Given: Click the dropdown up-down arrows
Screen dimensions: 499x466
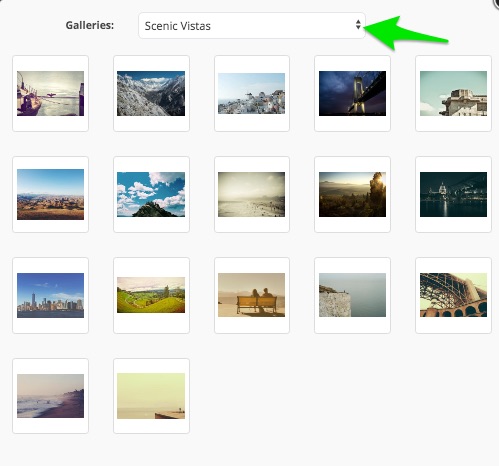Looking at the screenshot, I should point(358,25).
